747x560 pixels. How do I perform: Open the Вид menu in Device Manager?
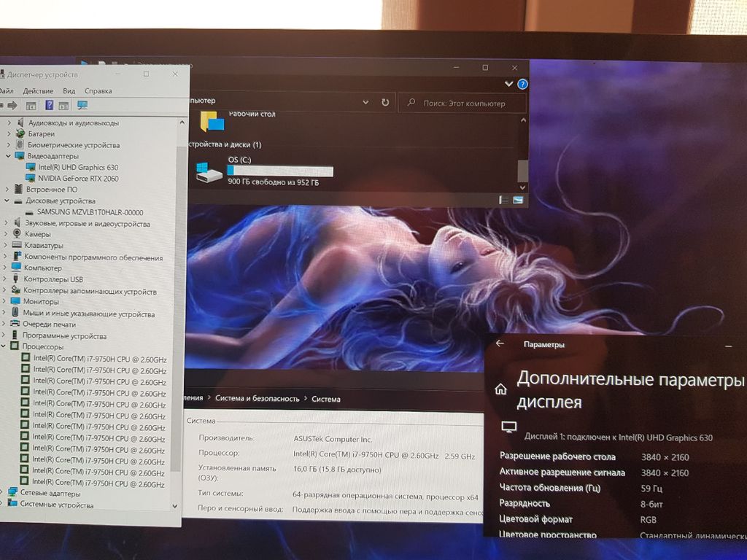point(69,91)
